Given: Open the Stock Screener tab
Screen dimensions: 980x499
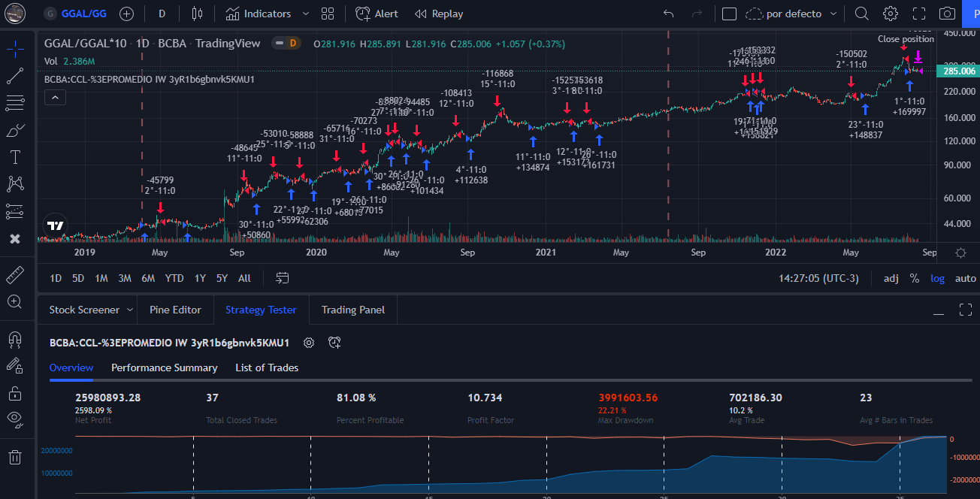Looking at the screenshot, I should pyautogui.click(x=84, y=310).
